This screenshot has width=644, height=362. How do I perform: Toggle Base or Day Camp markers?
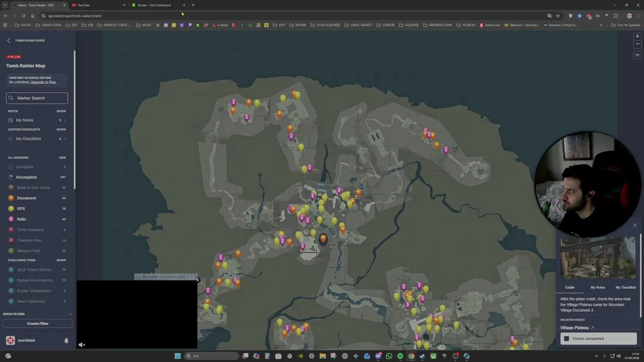point(37,188)
